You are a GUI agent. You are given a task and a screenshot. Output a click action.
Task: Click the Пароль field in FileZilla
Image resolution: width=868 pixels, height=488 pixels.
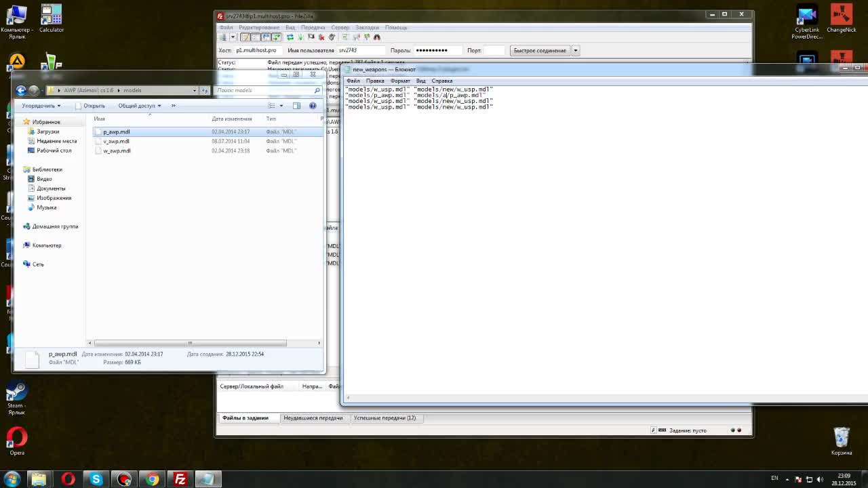pos(438,51)
